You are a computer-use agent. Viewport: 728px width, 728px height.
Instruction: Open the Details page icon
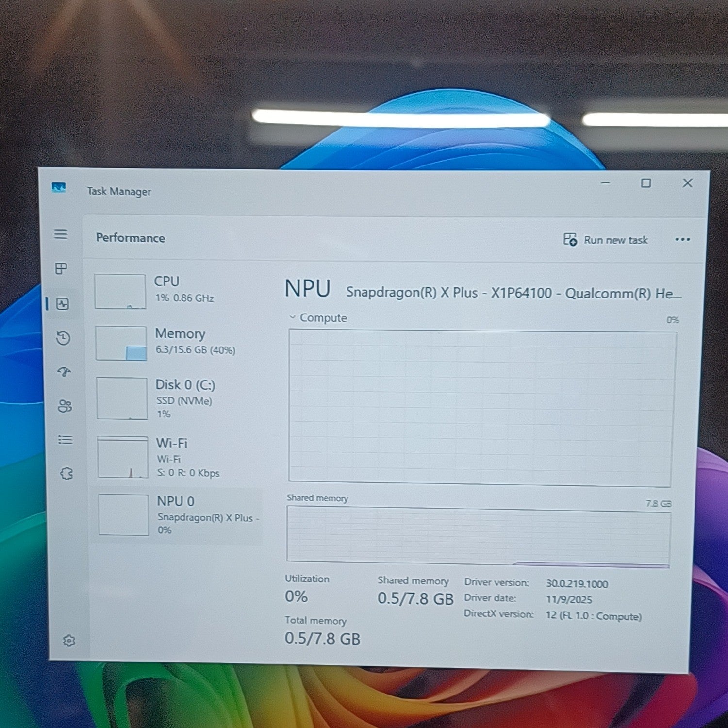click(x=65, y=440)
